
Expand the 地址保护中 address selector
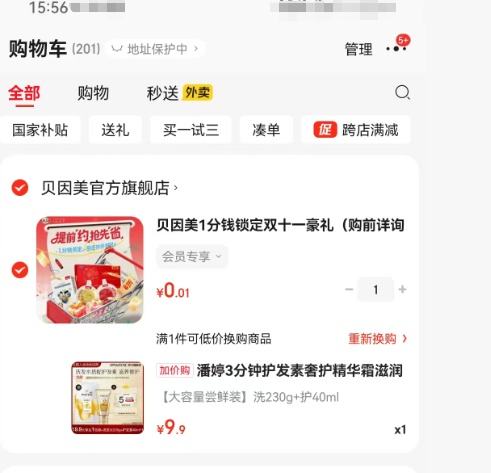pyautogui.click(x=155, y=49)
